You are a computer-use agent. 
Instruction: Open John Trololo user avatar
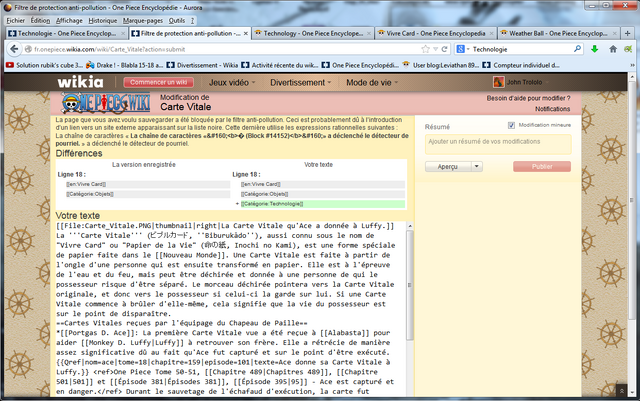[x=498, y=82]
